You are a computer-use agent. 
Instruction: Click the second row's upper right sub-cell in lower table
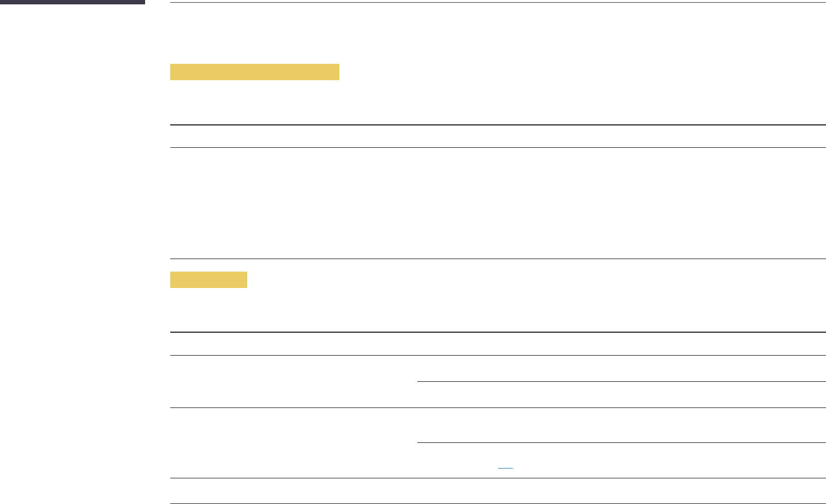point(621,425)
